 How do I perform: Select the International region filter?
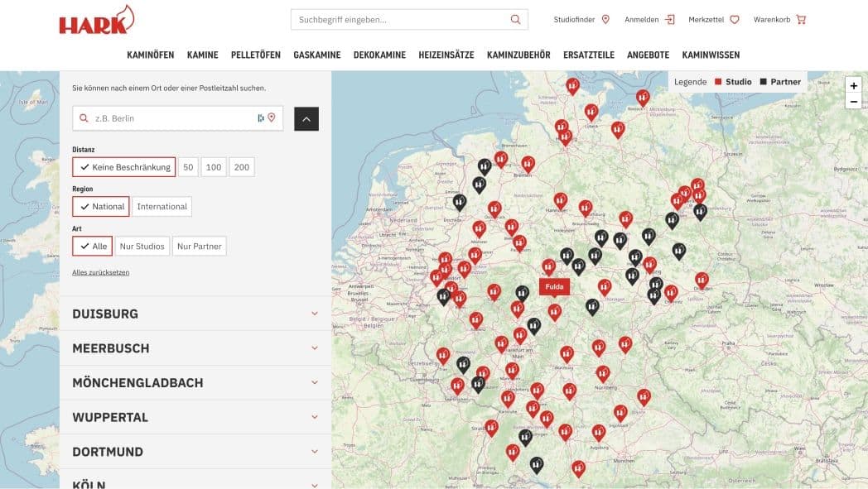click(x=162, y=207)
